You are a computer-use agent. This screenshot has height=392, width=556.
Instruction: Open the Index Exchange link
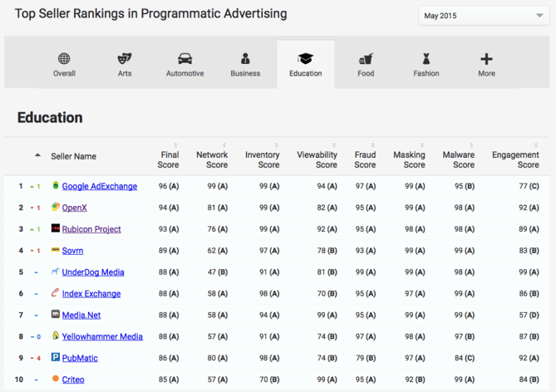[x=91, y=294]
